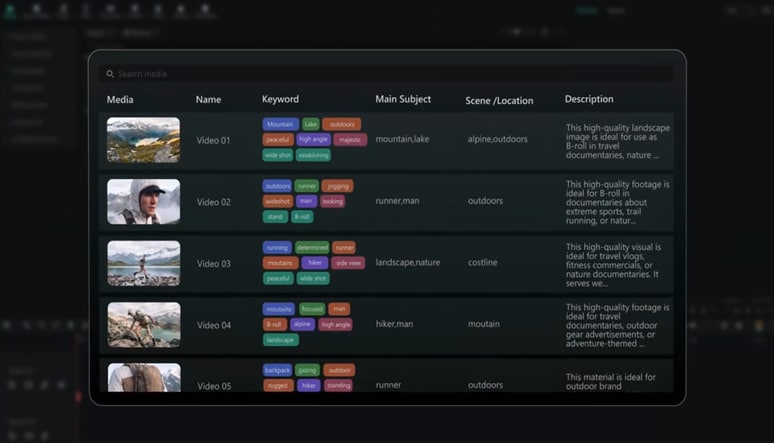The height and width of the screenshot is (443, 774).
Task: Click the search magnifier icon
Action: [110, 74]
